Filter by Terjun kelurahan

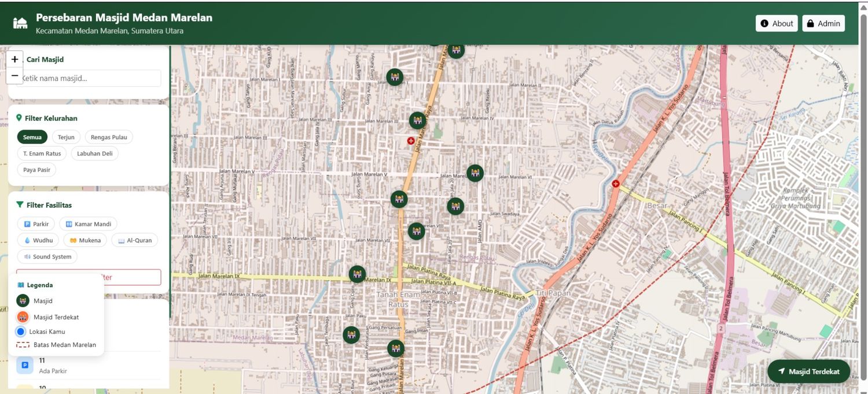pos(66,137)
